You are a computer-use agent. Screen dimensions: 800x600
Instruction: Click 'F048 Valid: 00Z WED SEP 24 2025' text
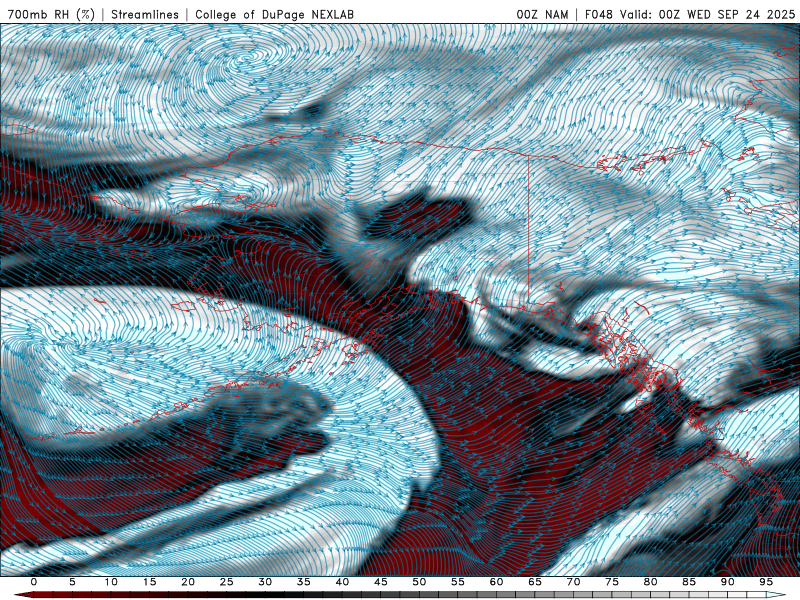[x=690, y=14]
